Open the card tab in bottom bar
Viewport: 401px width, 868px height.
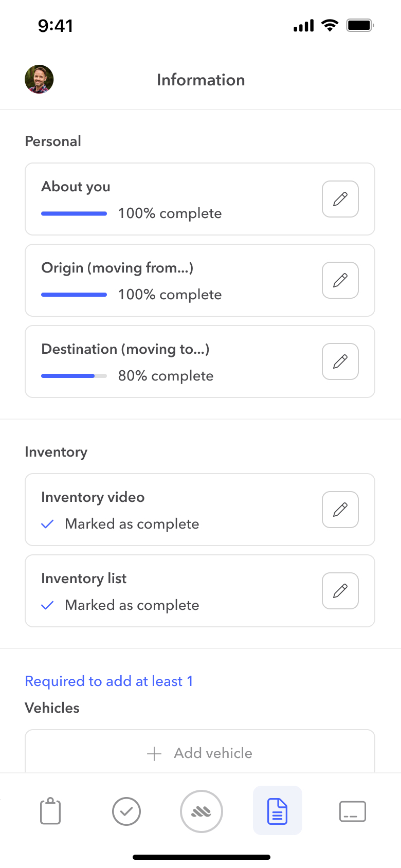point(353,811)
